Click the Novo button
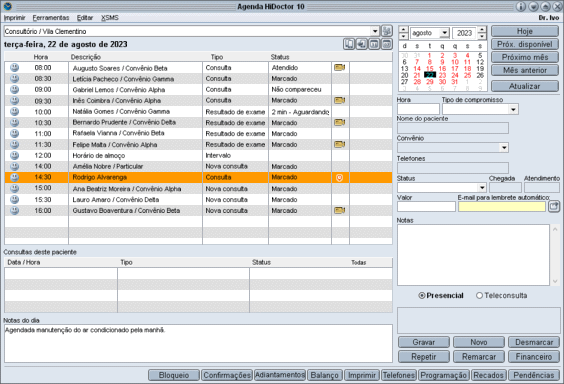 (479, 342)
